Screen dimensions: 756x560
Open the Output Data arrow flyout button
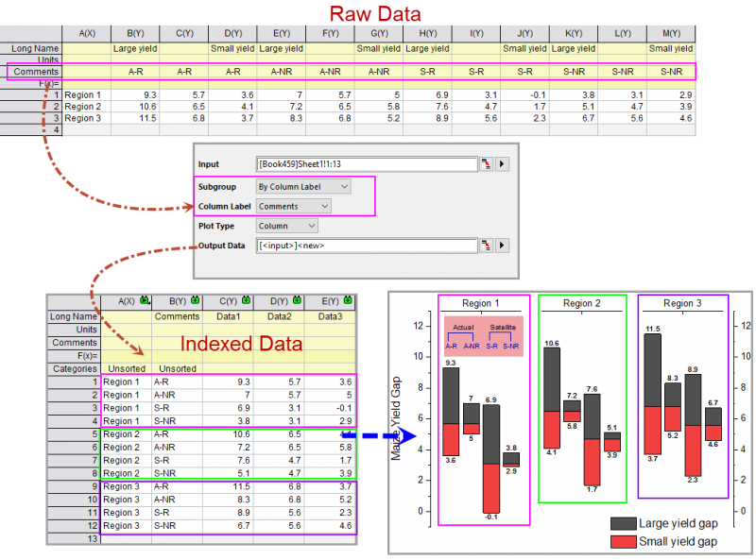pyautogui.click(x=503, y=246)
